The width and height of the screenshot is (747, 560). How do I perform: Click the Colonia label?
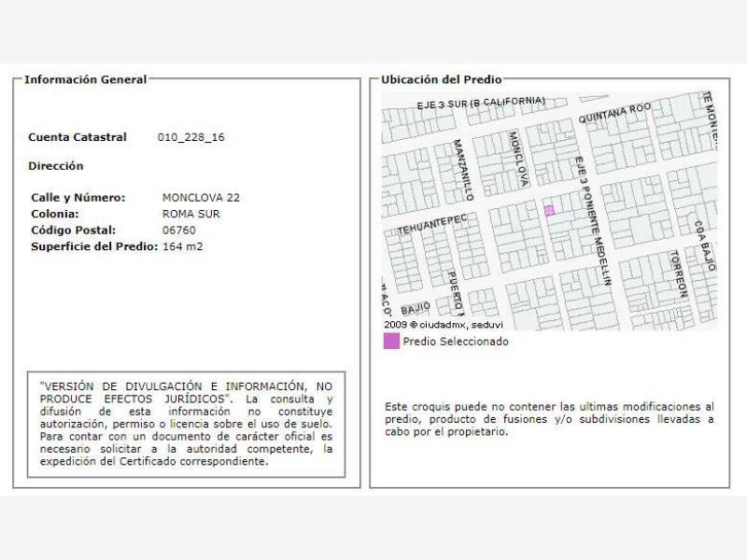click(55, 214)
